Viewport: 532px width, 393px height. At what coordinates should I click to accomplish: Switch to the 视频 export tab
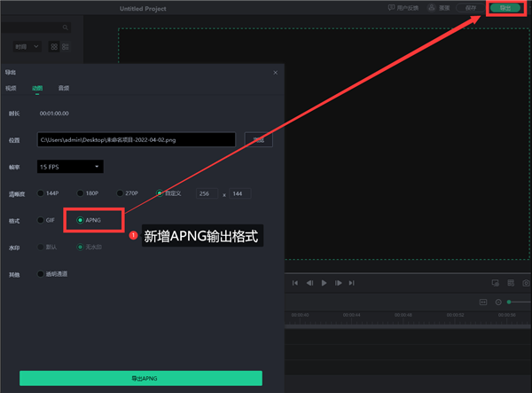pyautogui.click(x=11, y=88)
